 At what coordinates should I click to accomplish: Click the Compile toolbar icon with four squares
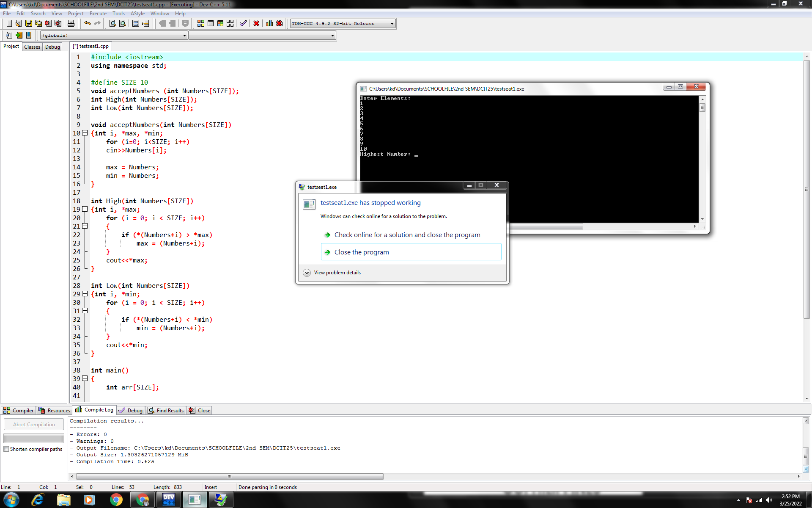tap(201, 23)
